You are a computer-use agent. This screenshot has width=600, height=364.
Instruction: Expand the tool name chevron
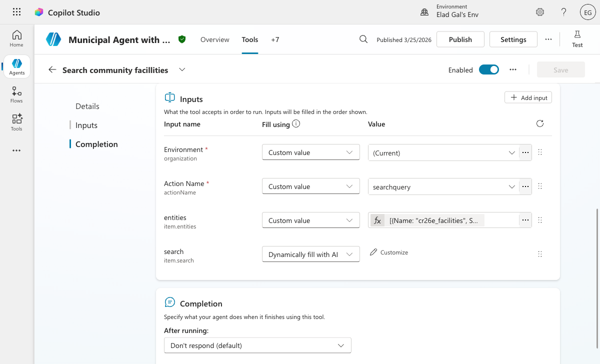tap(182, 70)
